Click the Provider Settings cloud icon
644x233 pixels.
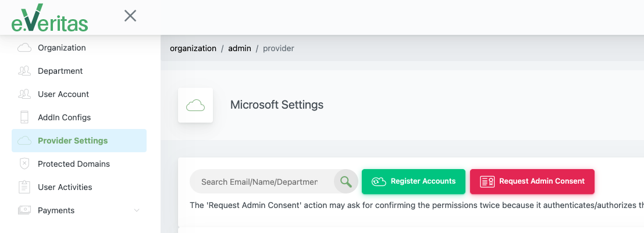(24, 141)
